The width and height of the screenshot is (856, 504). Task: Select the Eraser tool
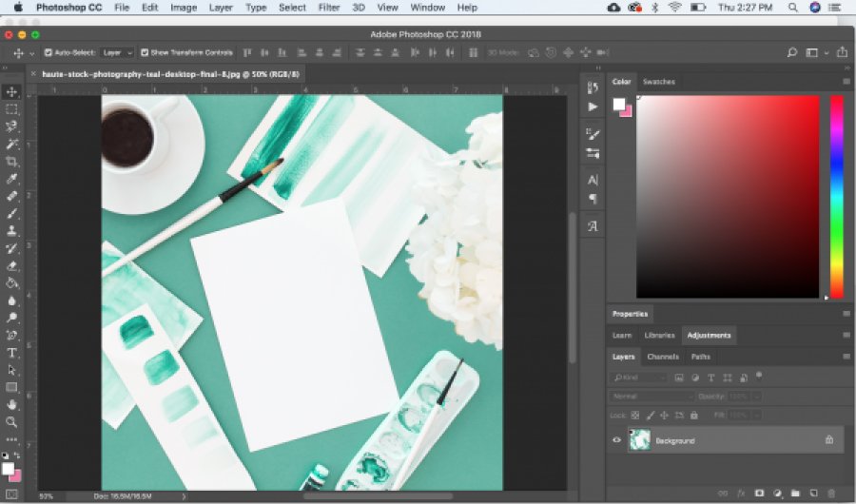pos(11,266)
